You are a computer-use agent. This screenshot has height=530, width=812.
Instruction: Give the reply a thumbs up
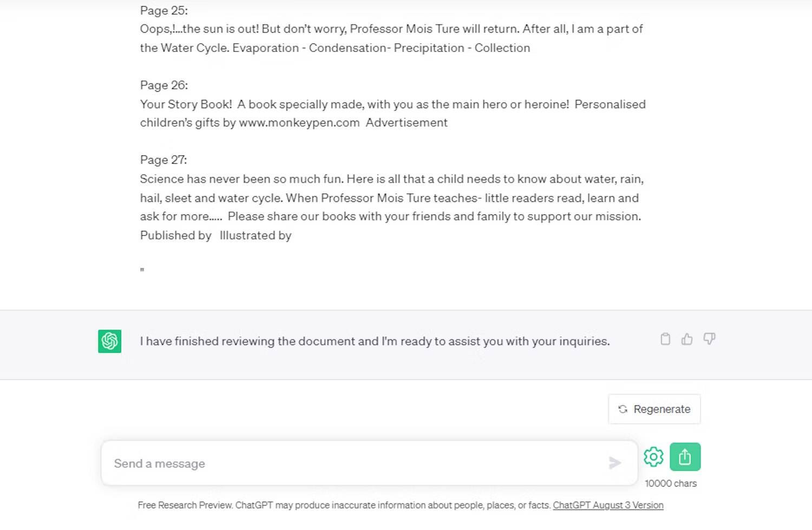click(687, 339)
